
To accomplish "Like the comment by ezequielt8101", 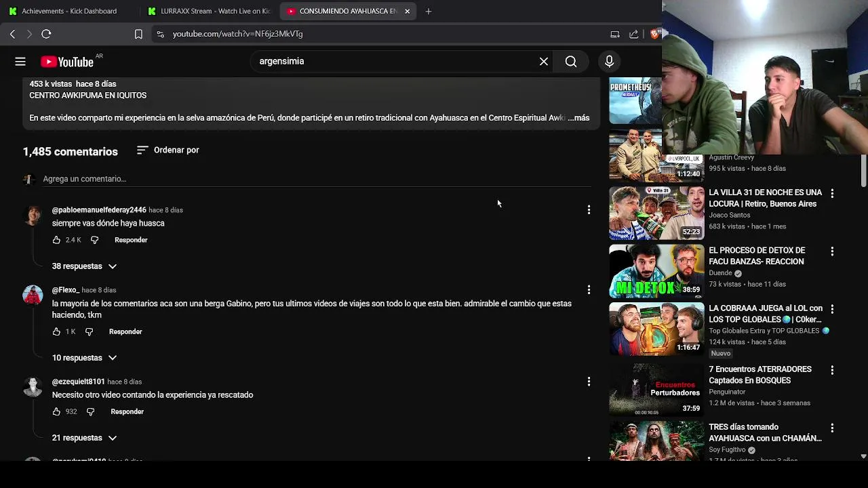I will tap(56, 411).
